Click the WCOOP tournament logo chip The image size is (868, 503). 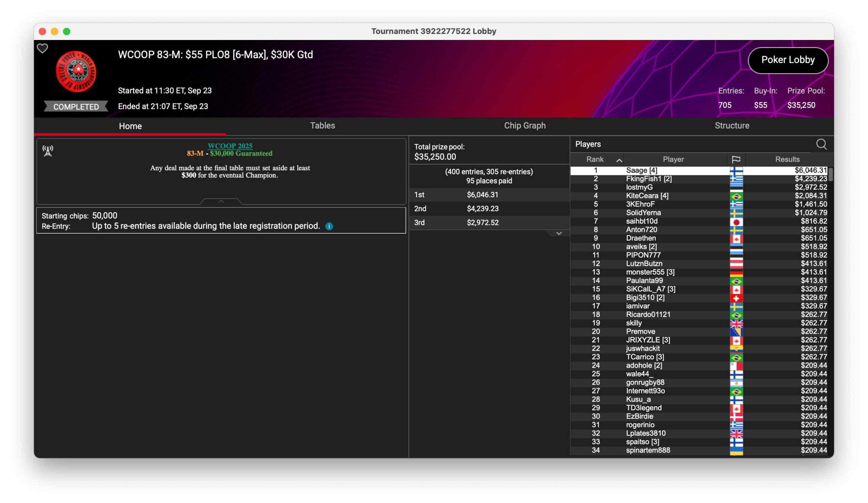pyautogui.click(x=76, y=71)
